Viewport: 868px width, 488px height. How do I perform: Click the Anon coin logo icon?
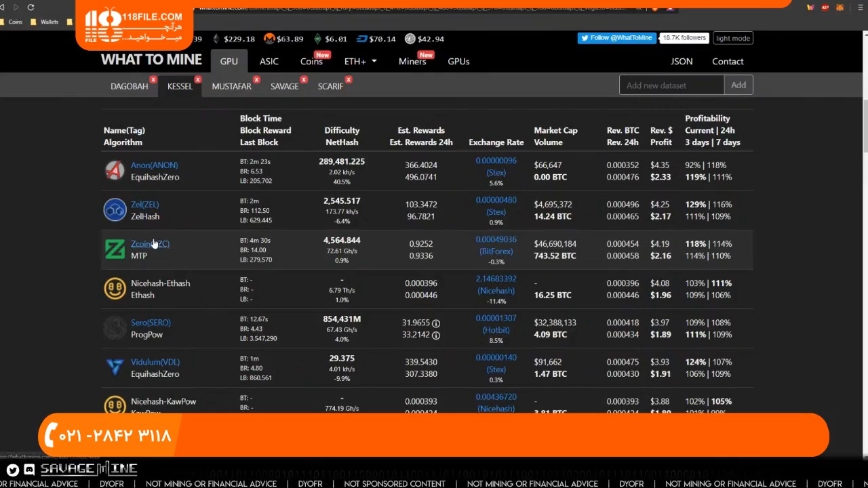115,171
